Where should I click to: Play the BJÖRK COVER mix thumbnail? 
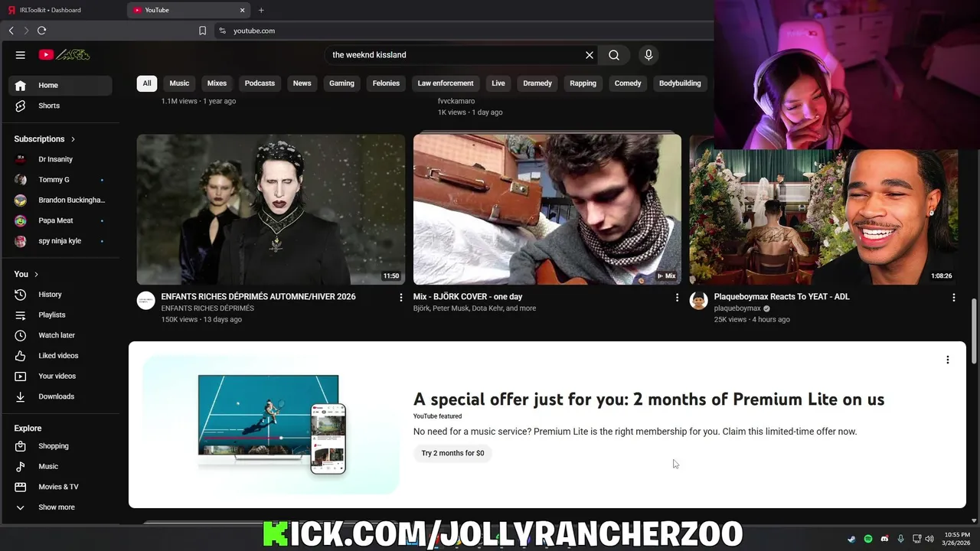547,210
